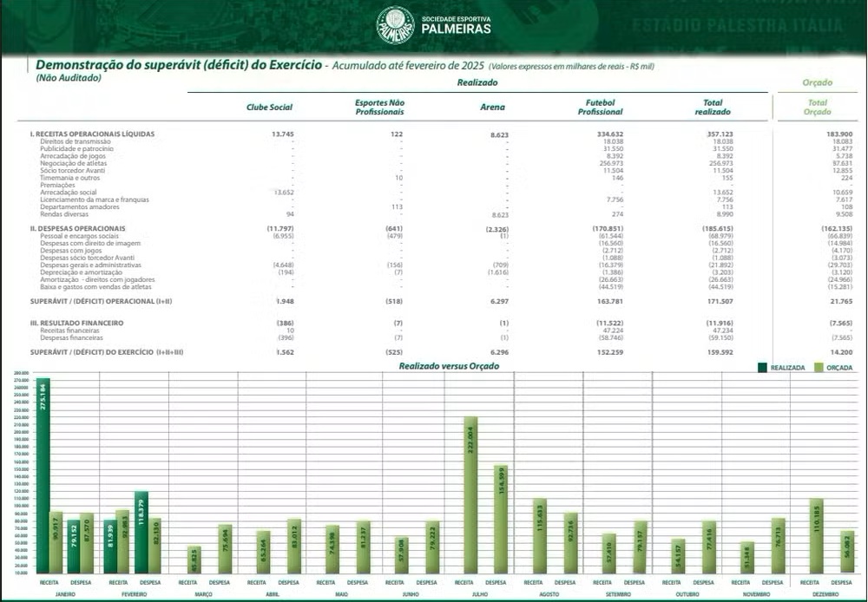Click the 'Despesas financeiras' row label

tap(71, 337)
